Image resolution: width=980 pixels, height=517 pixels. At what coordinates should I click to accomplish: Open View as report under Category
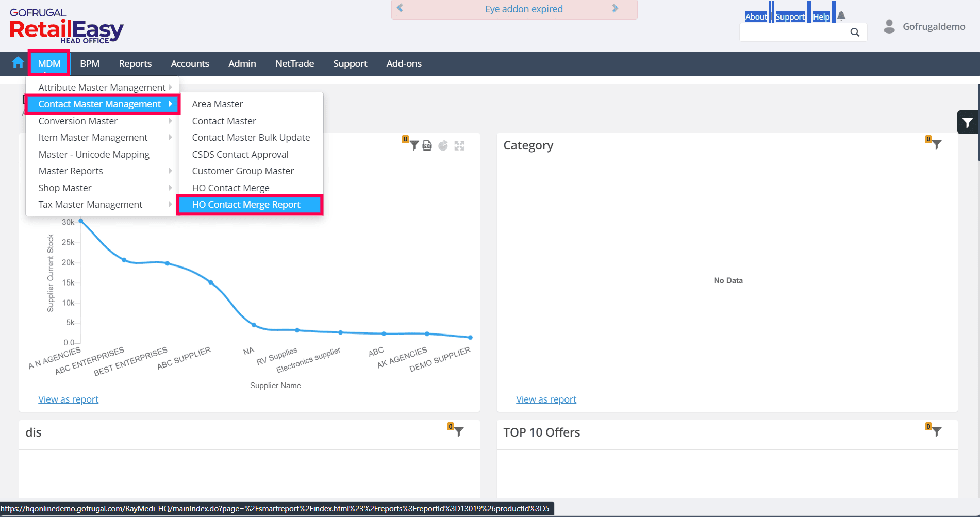(546, 399)
